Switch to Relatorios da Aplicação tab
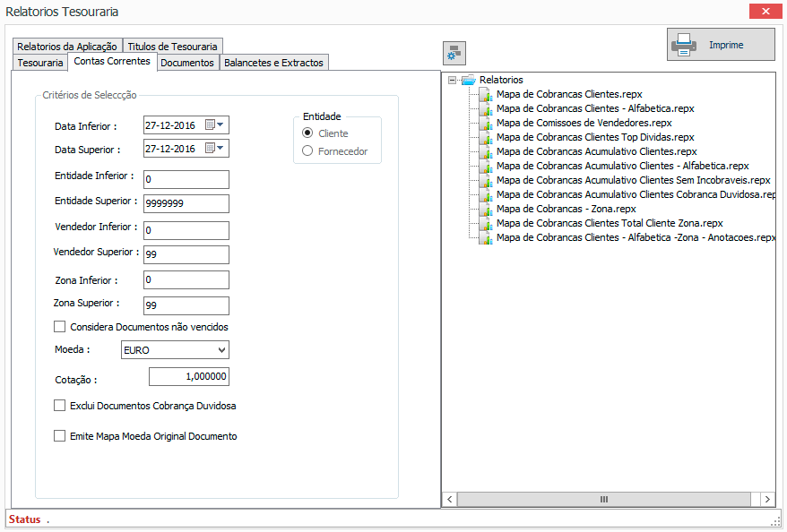The width and height of the screenshot is (787, 532). coord(67,47)
